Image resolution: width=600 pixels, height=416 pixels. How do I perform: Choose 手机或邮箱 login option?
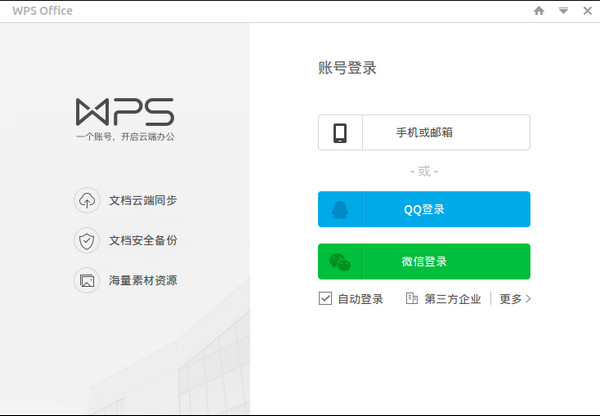click(424, 132)
